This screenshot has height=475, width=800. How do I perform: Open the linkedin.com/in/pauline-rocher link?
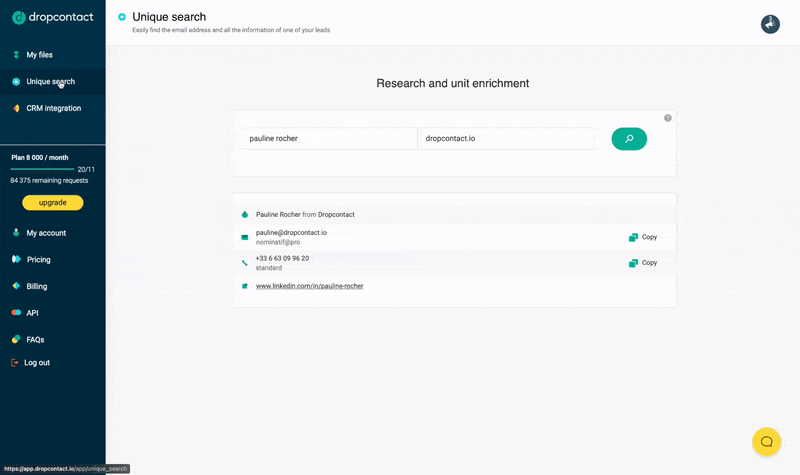coord(310,286)
